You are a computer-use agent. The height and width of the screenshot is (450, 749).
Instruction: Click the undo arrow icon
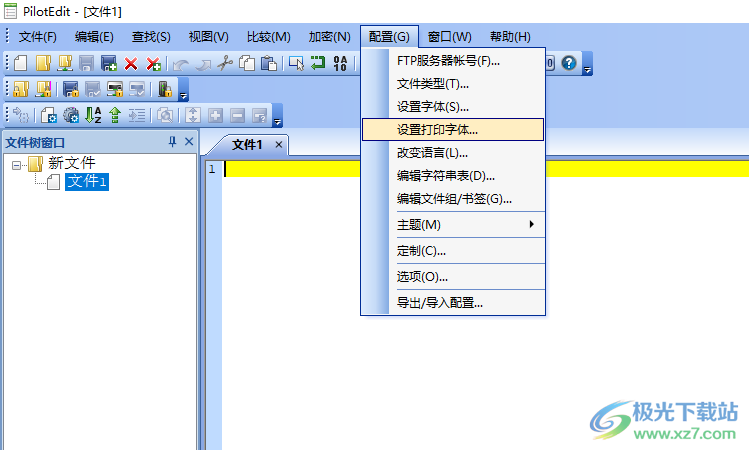coord(181,64)
